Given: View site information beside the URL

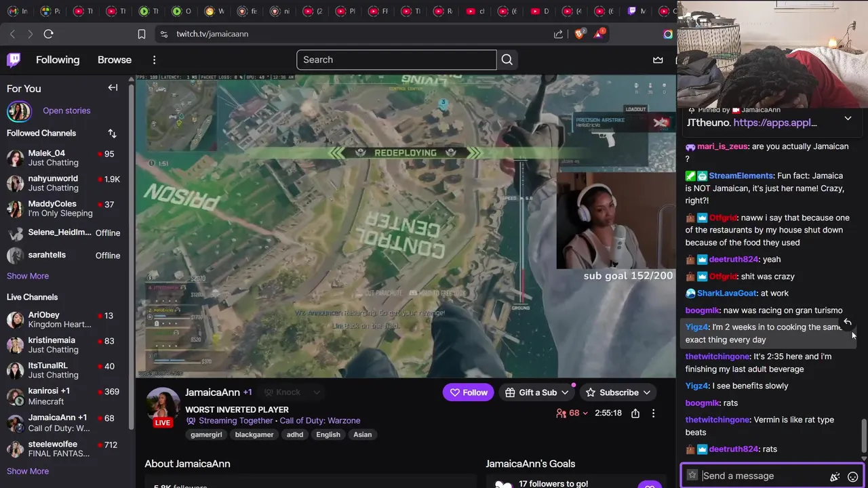Looking at the screenshot, I should click(163, 34).
